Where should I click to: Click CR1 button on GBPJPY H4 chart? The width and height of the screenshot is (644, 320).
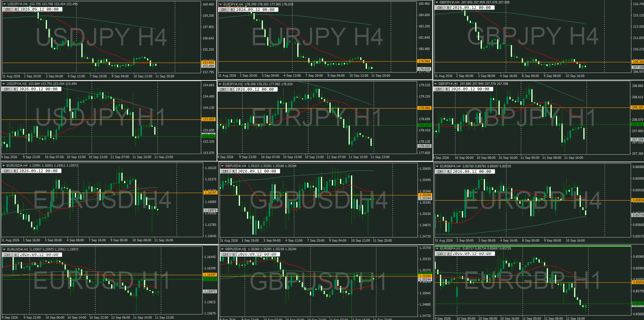(440, 8)
